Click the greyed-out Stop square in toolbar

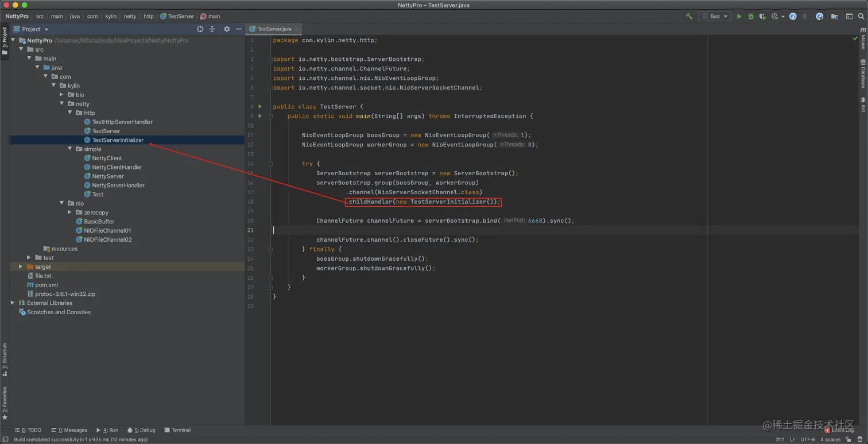click(805, 16)
